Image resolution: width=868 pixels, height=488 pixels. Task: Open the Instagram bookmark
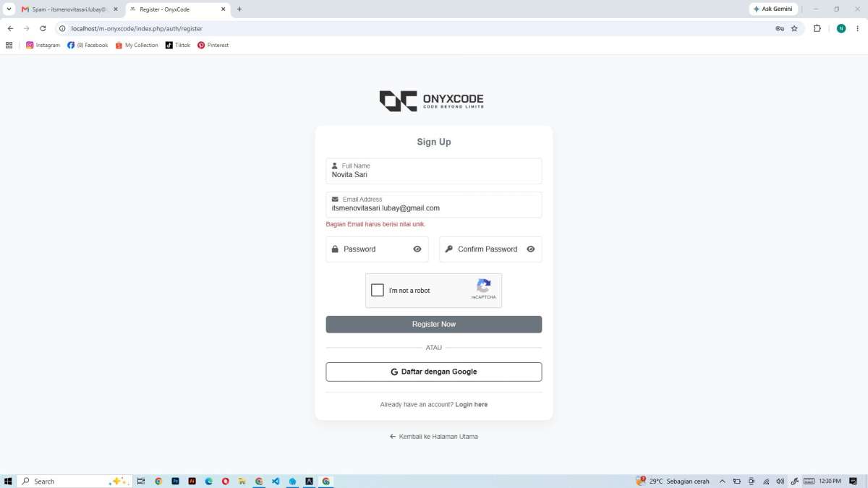point(43,45)
